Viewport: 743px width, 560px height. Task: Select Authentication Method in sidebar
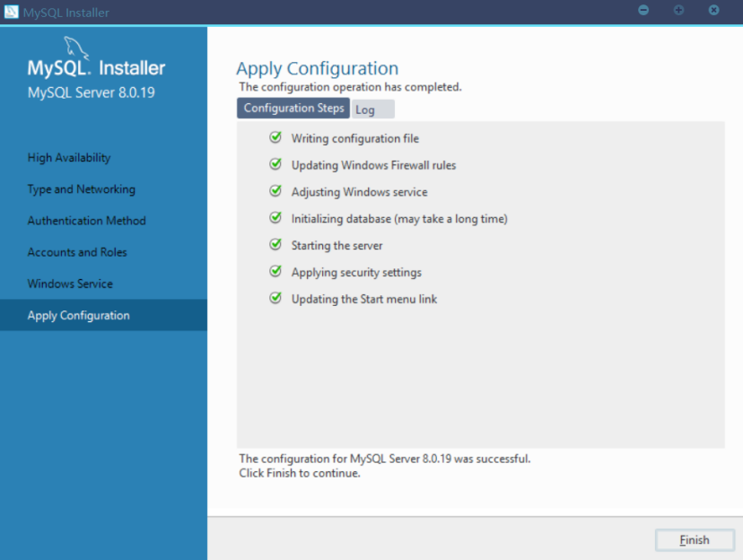(x=86, y=221)
